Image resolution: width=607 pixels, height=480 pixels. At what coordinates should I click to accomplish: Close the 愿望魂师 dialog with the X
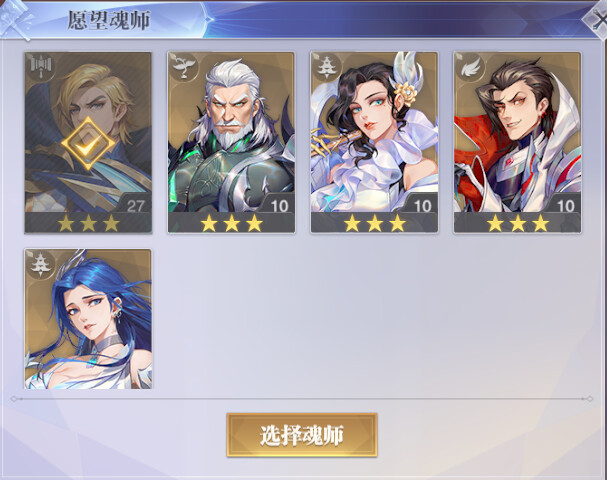[x=598, y=19]
